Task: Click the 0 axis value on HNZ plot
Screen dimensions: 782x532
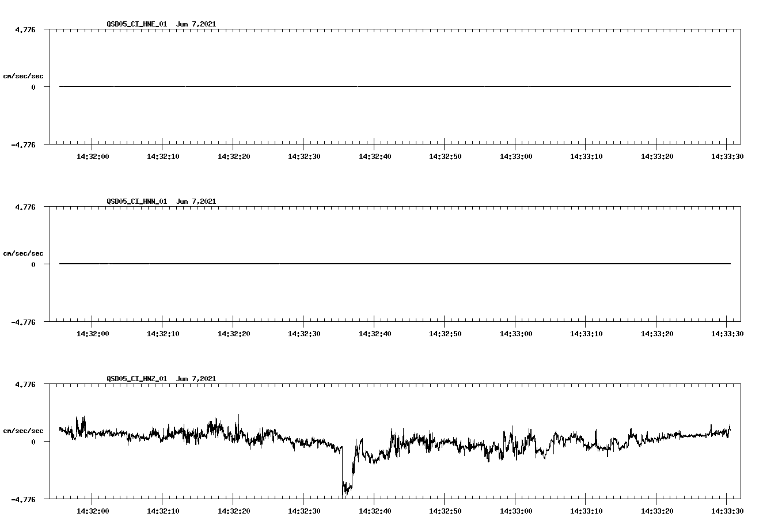Action: (x=33, y=442)
